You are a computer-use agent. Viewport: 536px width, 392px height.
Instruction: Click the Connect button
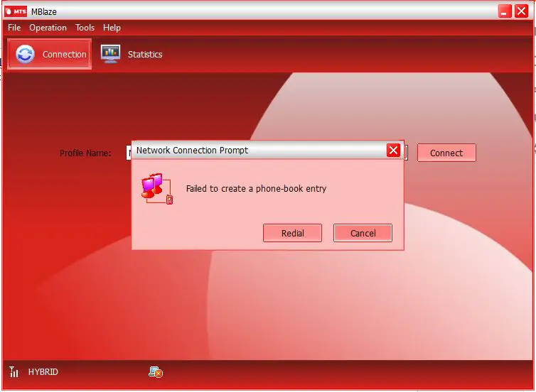pyautogui.click(x=446, y=153)
